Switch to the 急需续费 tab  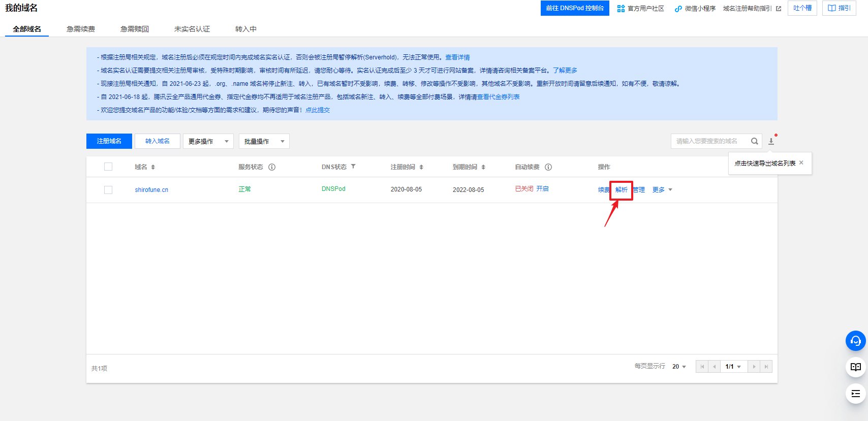[x=81, y=29]
